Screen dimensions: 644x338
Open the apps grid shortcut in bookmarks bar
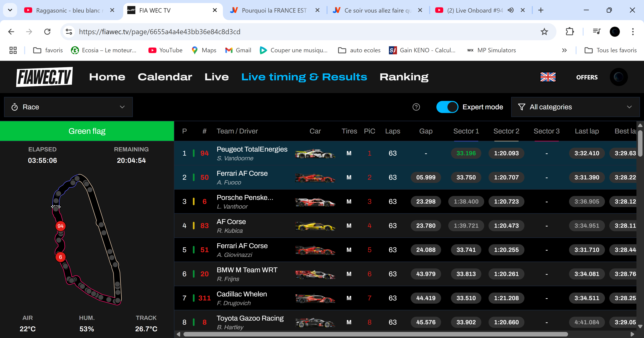[13, 50]
